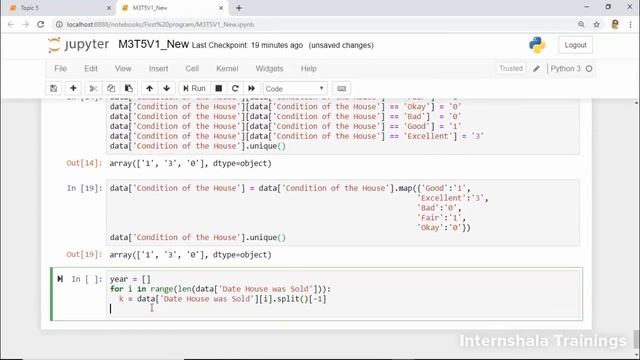
Task: Save notebook with the floppy disk icon
Action: tap(53, 89)
